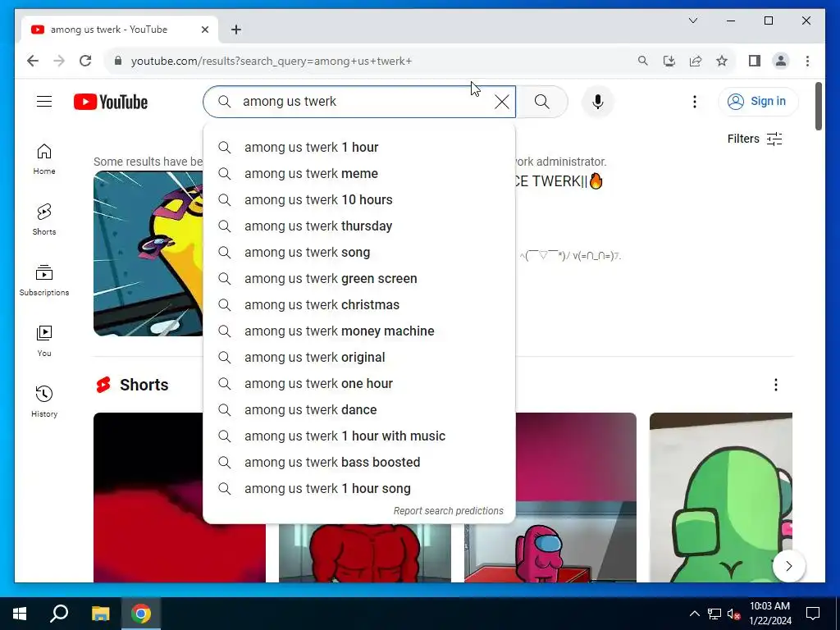Show next Shorts with arrow button

click(788, 566)
